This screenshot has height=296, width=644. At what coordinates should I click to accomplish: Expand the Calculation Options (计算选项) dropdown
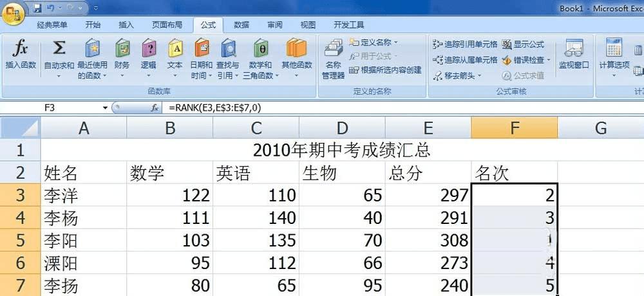coord(614,57)
